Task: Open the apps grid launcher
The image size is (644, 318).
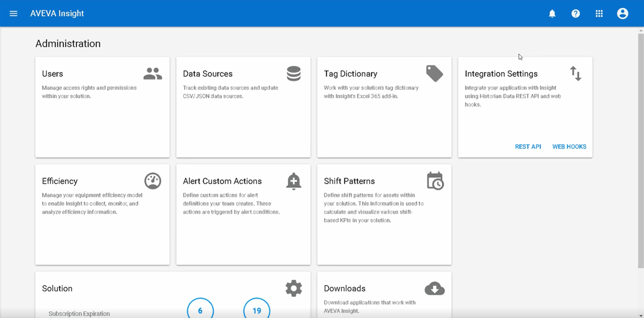Action: [599, 14]
